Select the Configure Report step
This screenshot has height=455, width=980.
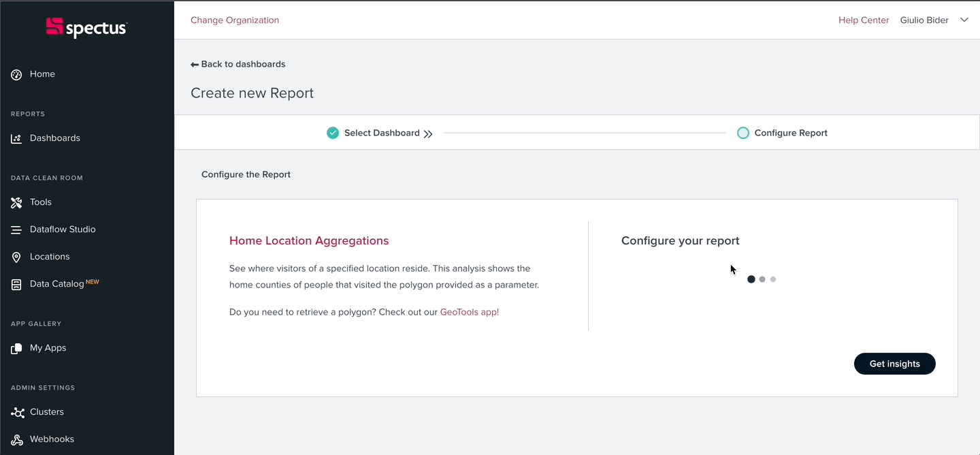coord(790,133)
